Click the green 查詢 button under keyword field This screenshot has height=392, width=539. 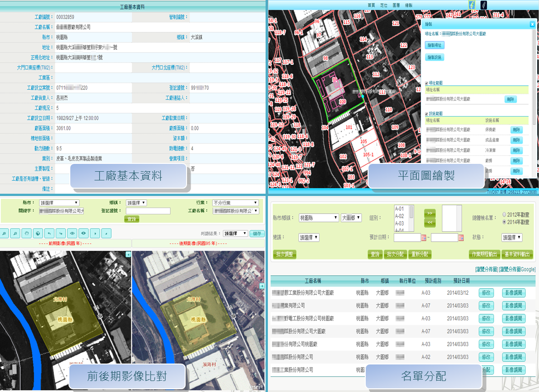point(132,219)
